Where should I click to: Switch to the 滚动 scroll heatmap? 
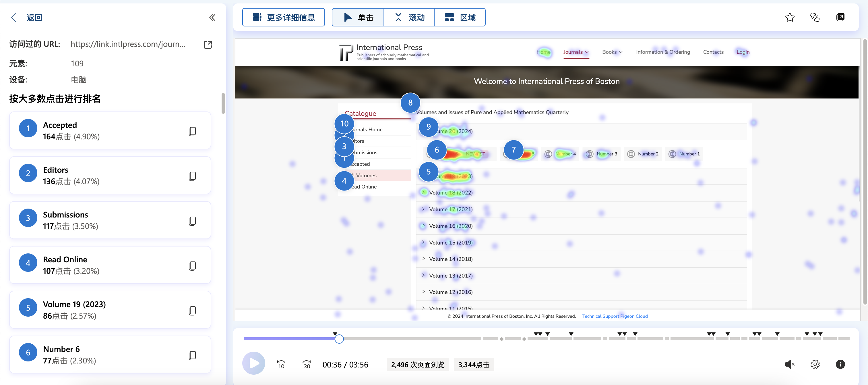pos(409,17)
